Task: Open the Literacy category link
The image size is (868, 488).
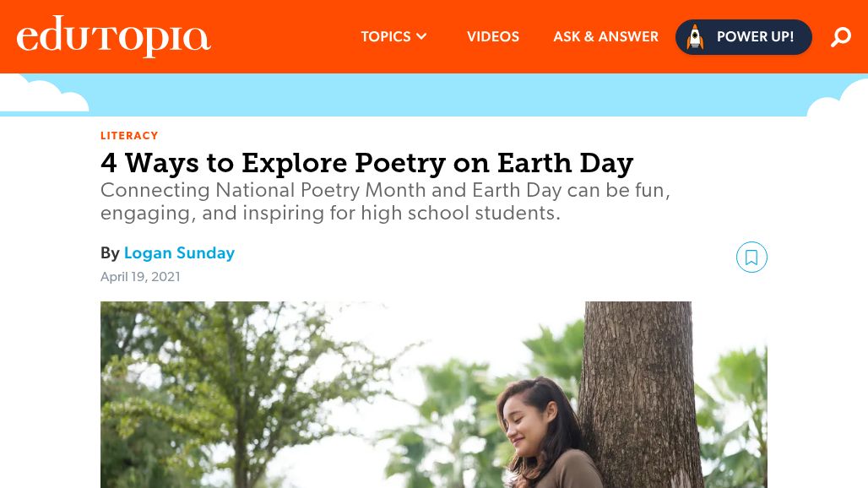Action: tap(129, 136)
